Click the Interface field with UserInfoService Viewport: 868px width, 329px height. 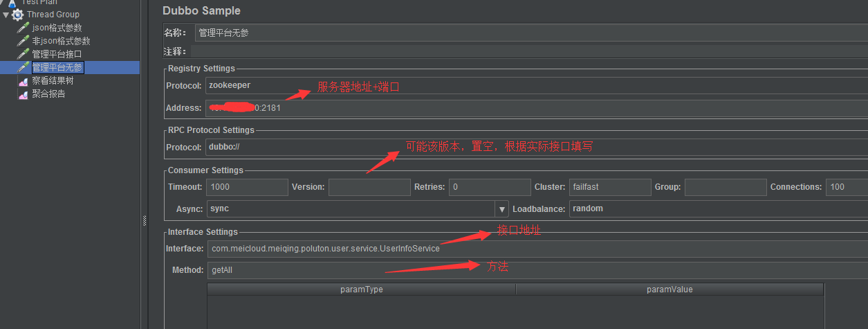tap(537, 249)
